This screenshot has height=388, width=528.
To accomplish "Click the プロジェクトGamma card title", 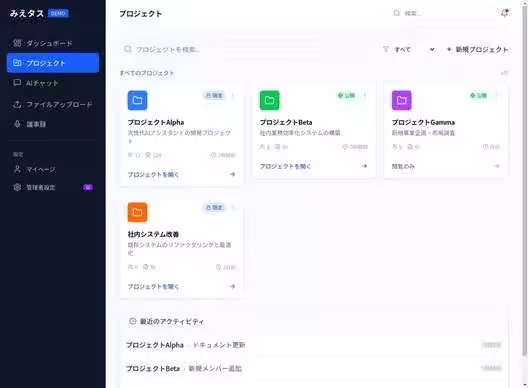I will pos(423,122).
